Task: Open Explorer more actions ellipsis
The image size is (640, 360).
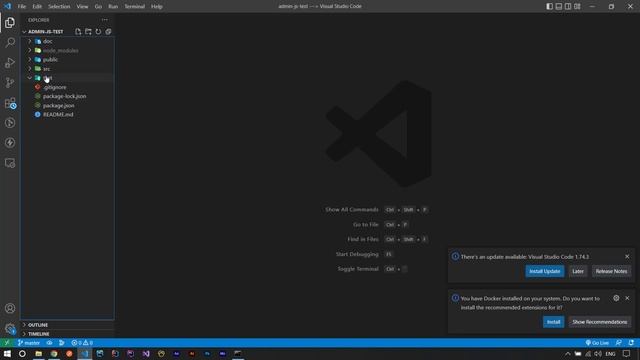Action: click(x=105, y=20)
